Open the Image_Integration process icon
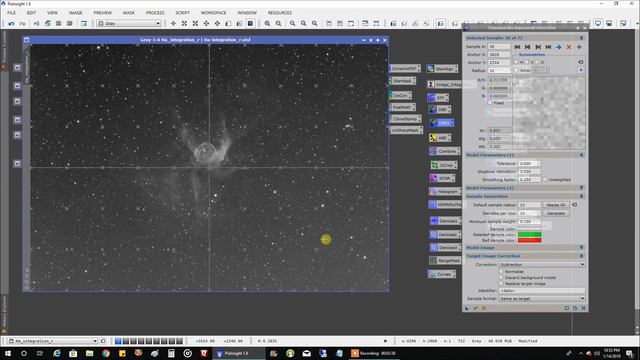The height and width of the screenshot is (360, 640). tap(445, 84)
